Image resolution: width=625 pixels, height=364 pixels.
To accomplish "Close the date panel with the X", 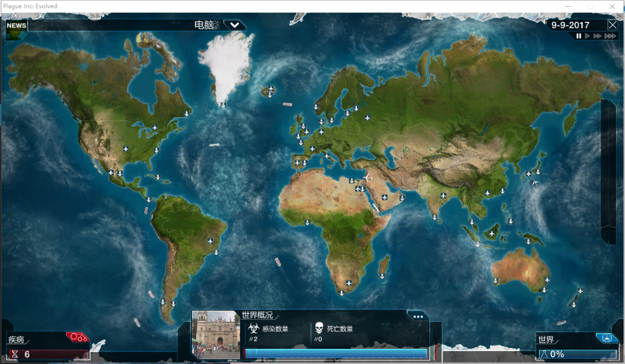I will coord(612,25).
